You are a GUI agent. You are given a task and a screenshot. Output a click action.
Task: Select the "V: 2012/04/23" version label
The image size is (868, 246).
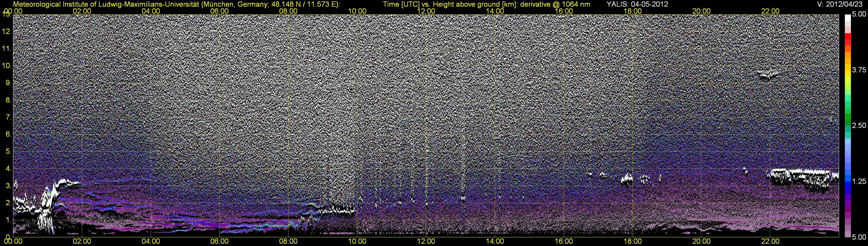(x=839, y=4)
